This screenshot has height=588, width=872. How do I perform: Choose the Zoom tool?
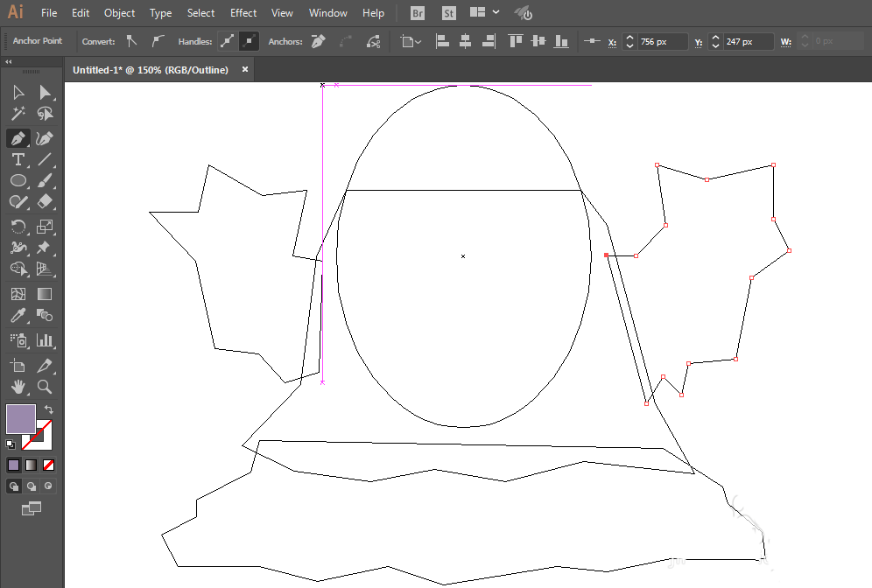click(45, 387)
